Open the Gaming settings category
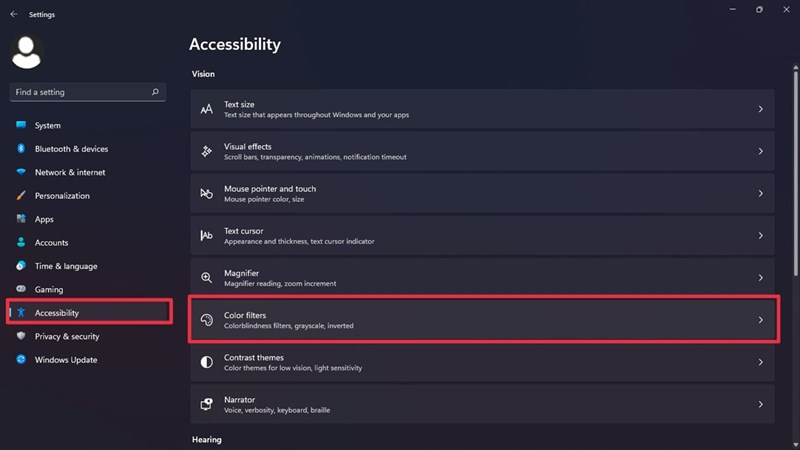800x450 pixels. tap(49, 290)
